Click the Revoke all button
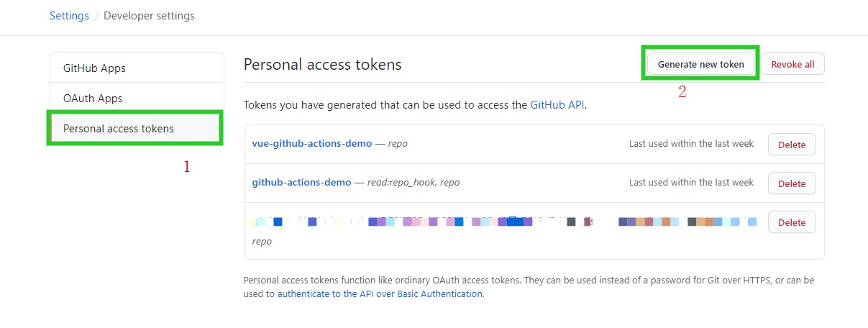 (x=792, y=64)
